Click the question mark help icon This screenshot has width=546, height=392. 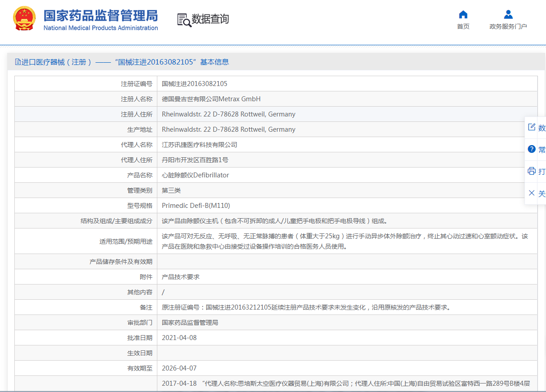click(x=532, y=149)
